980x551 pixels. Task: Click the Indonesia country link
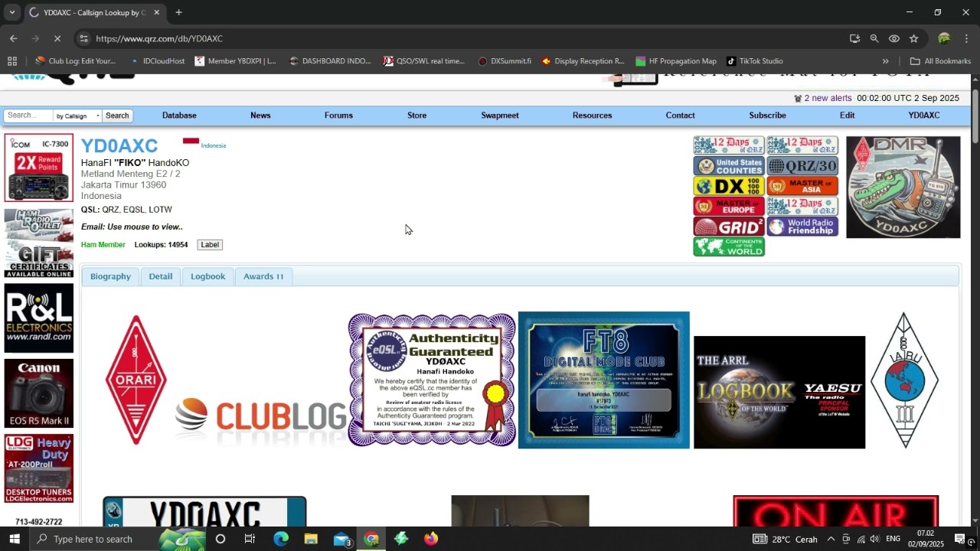(214, 145)
